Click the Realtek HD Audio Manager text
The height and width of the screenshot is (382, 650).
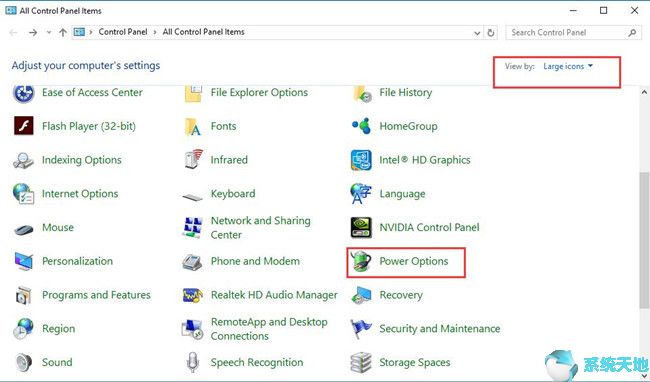[x=274, y=295]
